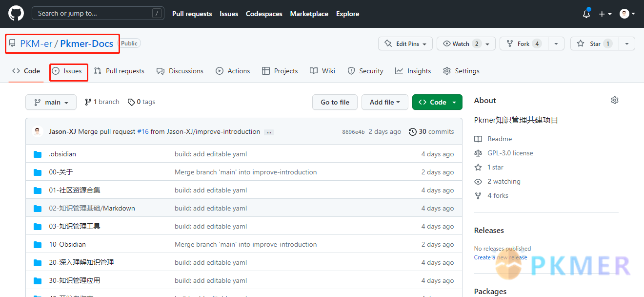Click the 10-Obsidian folder icon
The width and height of the screenshot is (644, 297).
[x=38, y=245]
